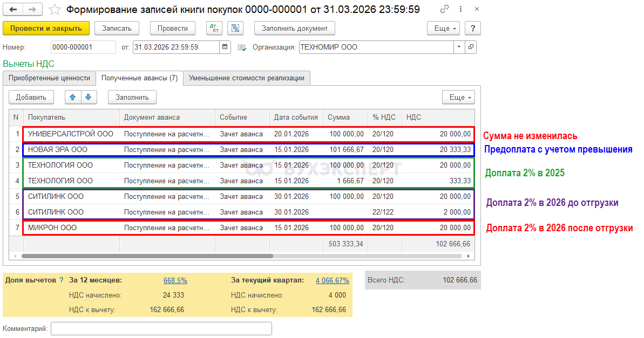Open the top Еще menu
This screenshot has height=338, width=644.
point(443,29)
